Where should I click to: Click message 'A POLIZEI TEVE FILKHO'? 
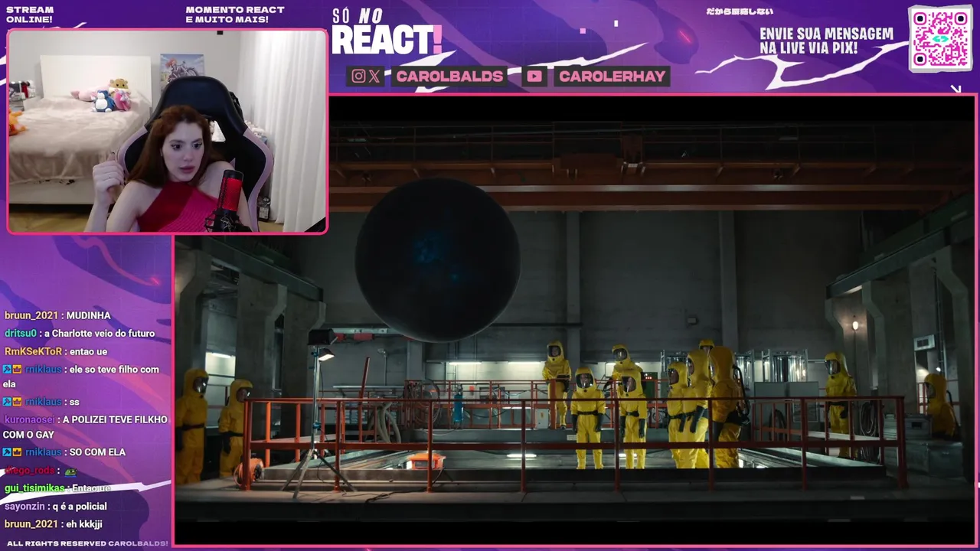[115, 419]
